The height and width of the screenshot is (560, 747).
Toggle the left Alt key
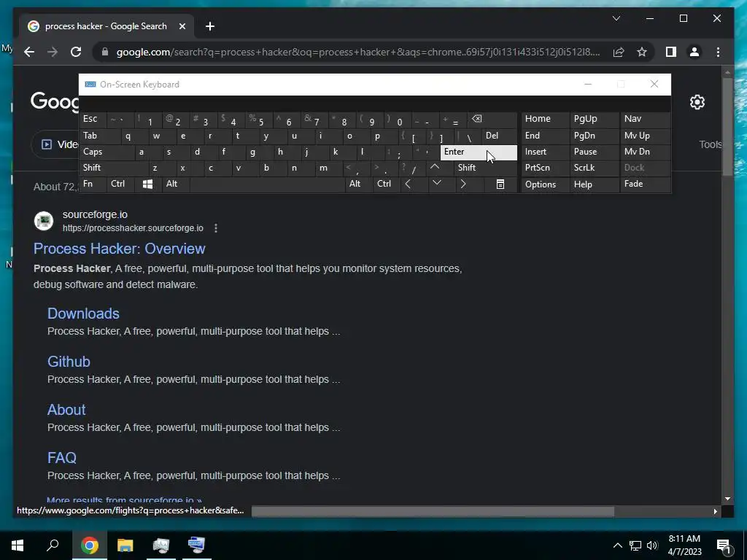pyautogui.click(x=175, y=184)
